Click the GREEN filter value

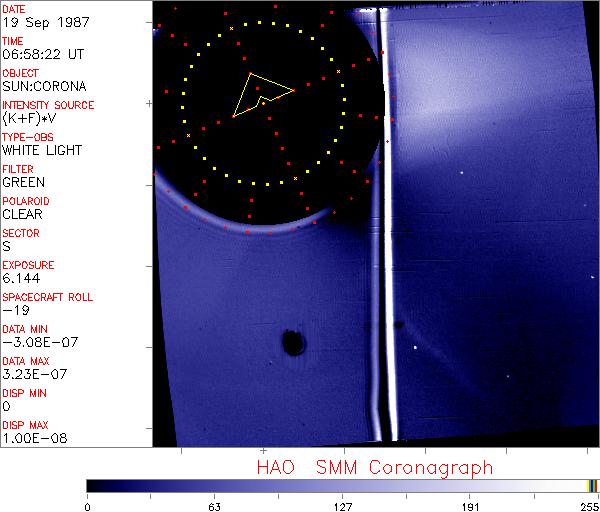click(23, 182)
